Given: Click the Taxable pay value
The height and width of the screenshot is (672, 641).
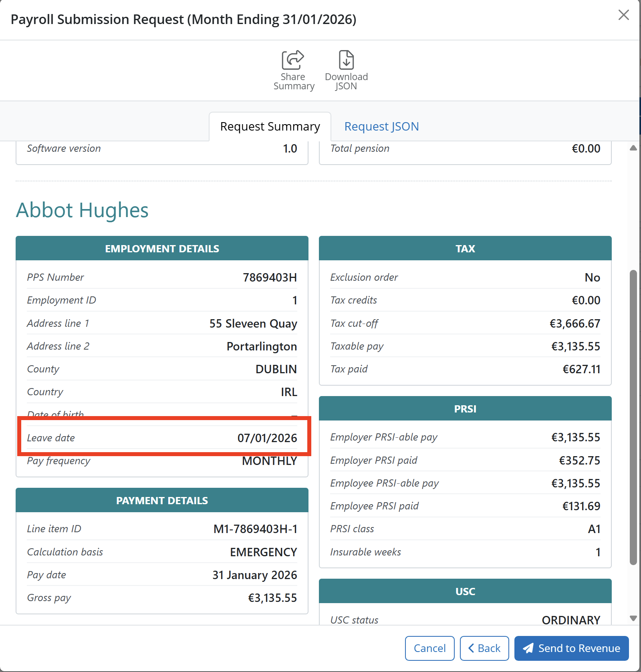Looking at the screenshot, I should point(575,346).
